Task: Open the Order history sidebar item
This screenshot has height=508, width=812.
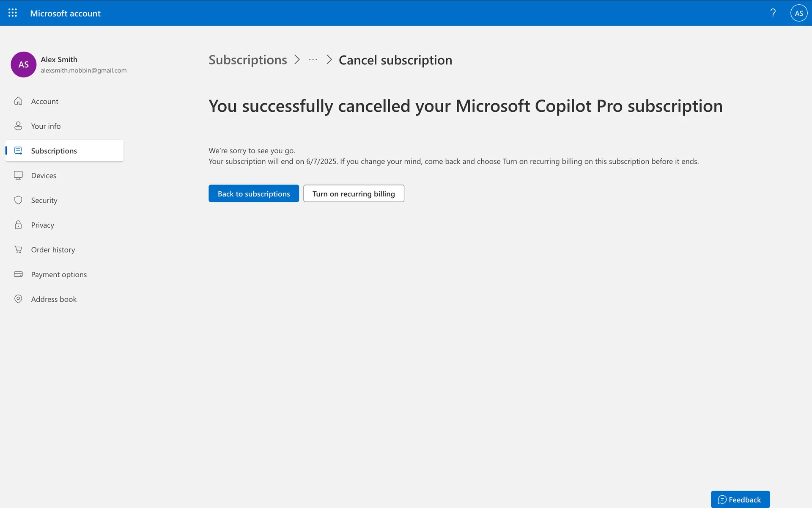Action: (x=53, y=250)
